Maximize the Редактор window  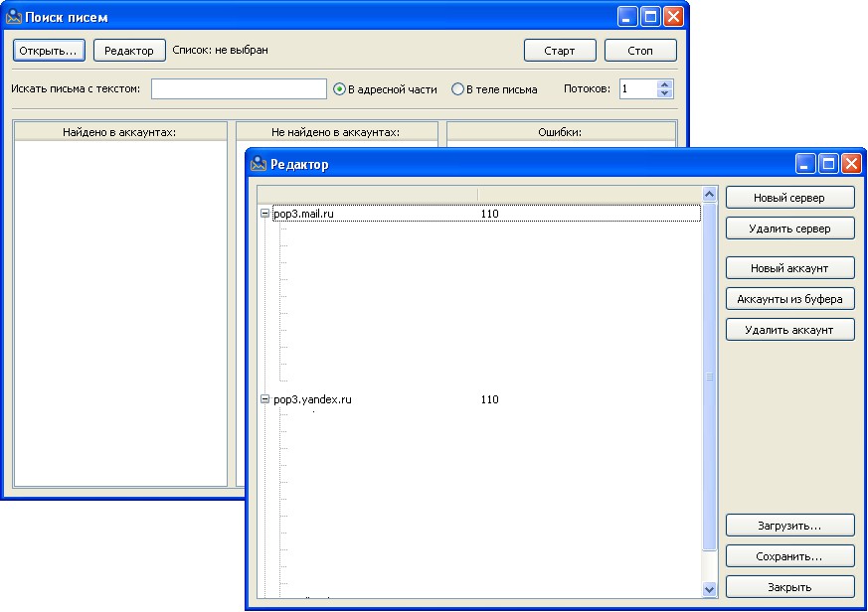[x=828, y=164]
